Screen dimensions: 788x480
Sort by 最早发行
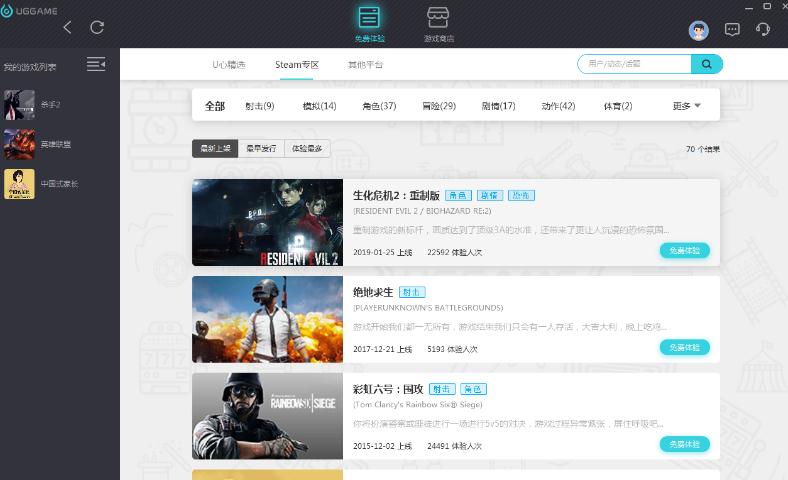tap(261, 148)
